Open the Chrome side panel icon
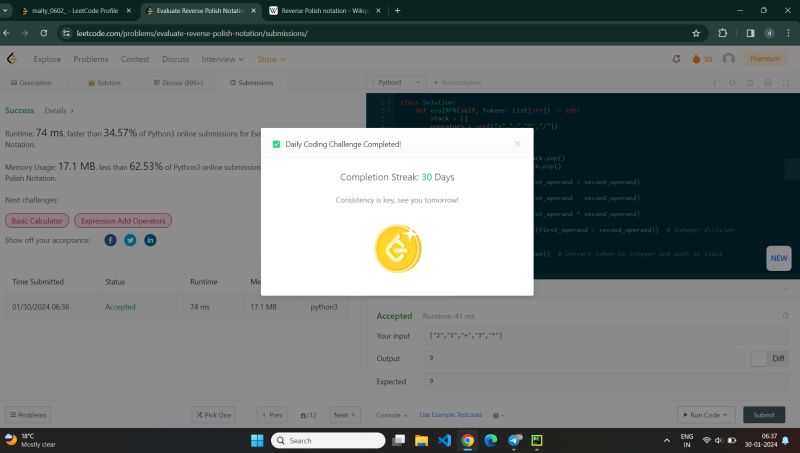This screenshot has height=453, width=800. tap(750, 33)
